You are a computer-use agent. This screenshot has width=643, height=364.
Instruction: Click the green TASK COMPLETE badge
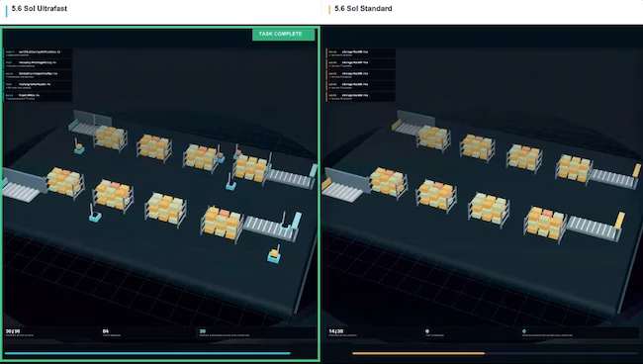[283, 34]
